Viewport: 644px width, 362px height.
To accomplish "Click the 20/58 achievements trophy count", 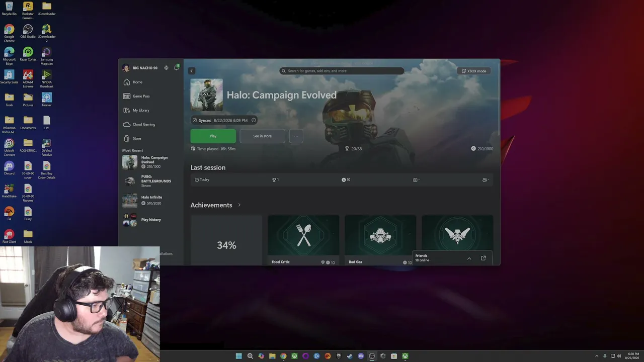I will 353,149.
